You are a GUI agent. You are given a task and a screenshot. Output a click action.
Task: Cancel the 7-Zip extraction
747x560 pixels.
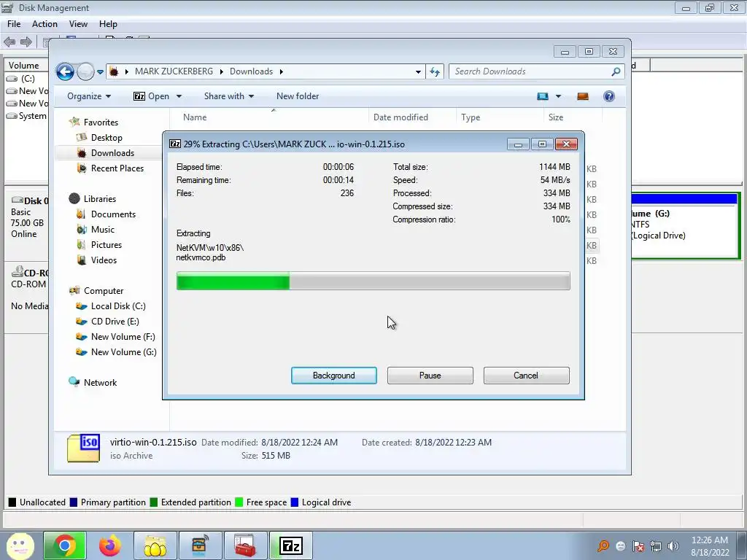point(526,376)
